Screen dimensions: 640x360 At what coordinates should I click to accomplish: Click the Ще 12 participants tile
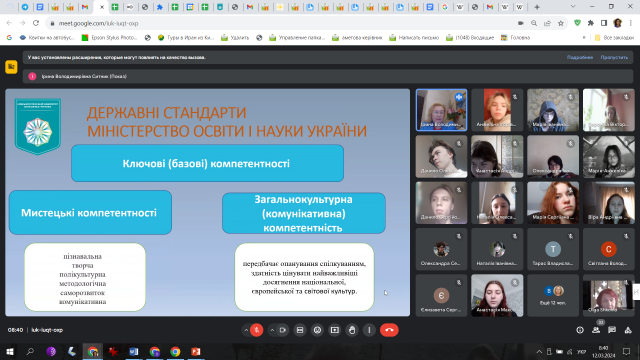553,295
